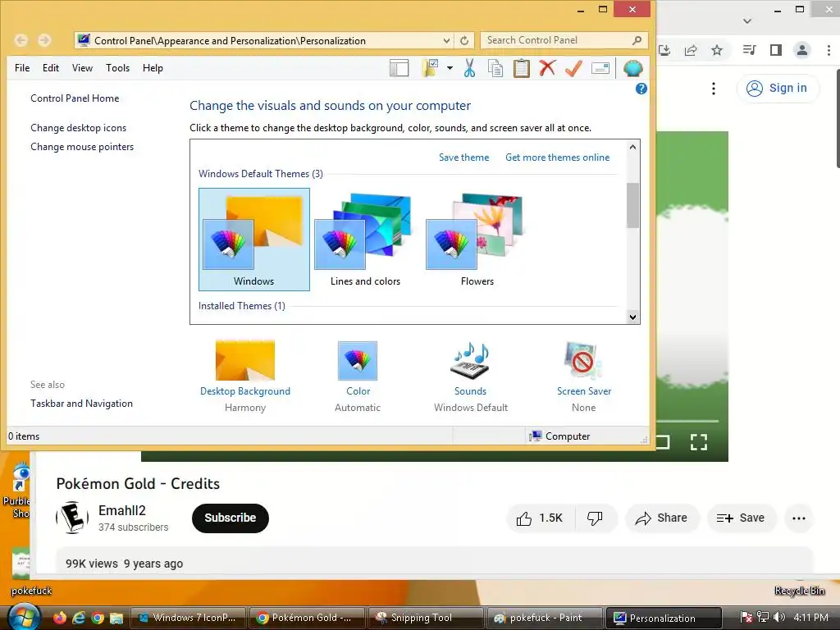Open Chrome side panel icon
The width and height of the screenshot is (840, 630).
776,50
